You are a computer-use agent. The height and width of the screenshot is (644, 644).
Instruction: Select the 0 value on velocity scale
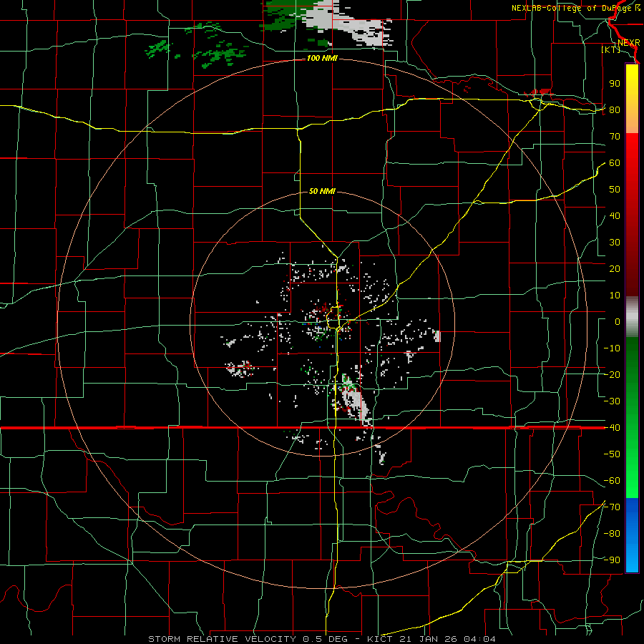tap(618, 322)
